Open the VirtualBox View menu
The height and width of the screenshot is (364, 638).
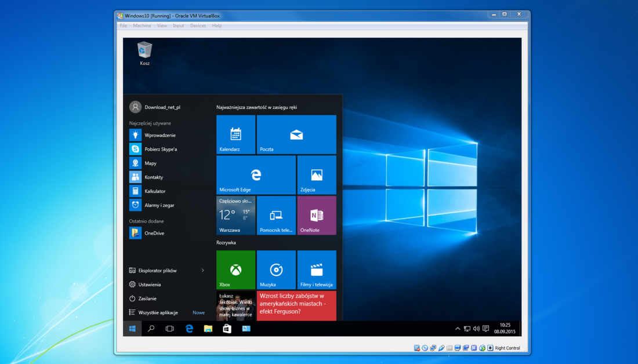(x=162, y=26)
